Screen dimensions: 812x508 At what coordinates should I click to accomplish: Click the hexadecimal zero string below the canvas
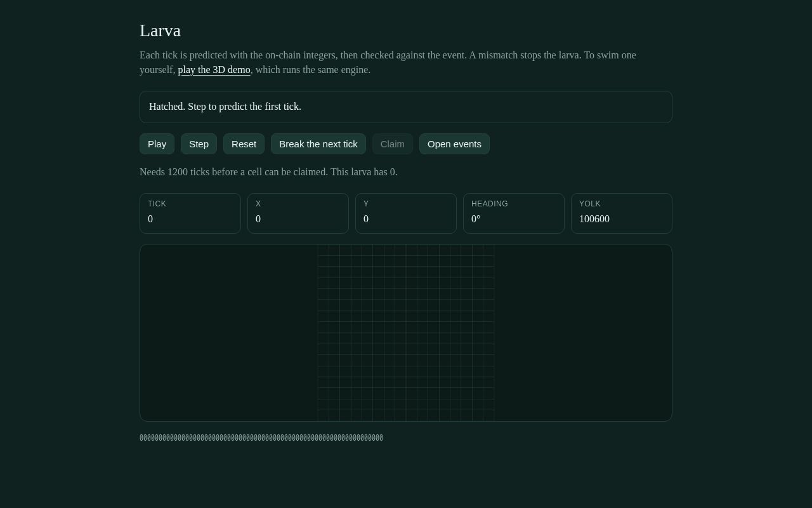pyautogui.click(x=261, y=438)
